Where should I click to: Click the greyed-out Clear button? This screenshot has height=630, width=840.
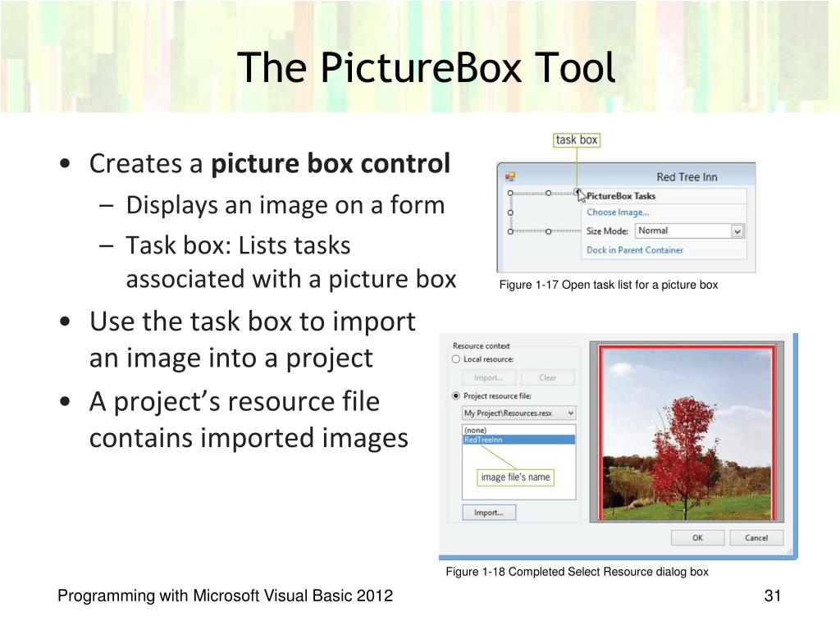547,377
